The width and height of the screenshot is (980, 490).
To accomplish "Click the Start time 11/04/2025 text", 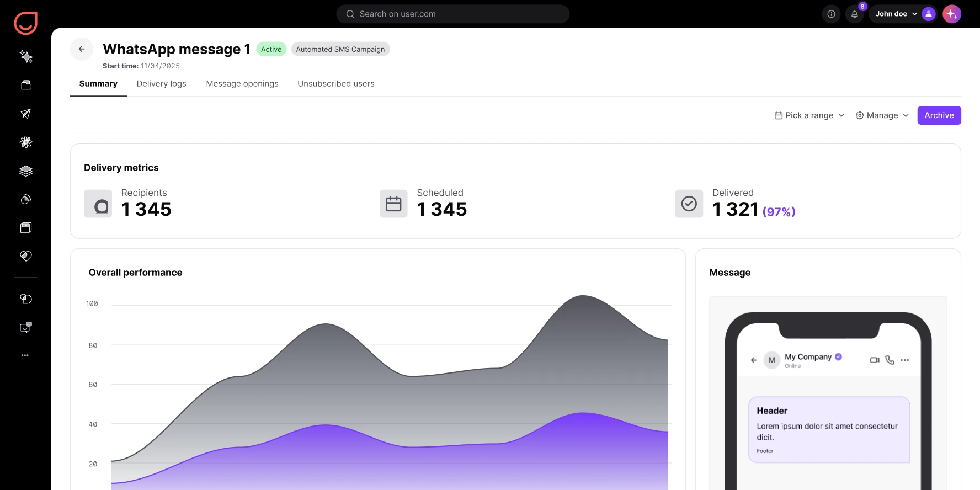I will coord(141,66).
